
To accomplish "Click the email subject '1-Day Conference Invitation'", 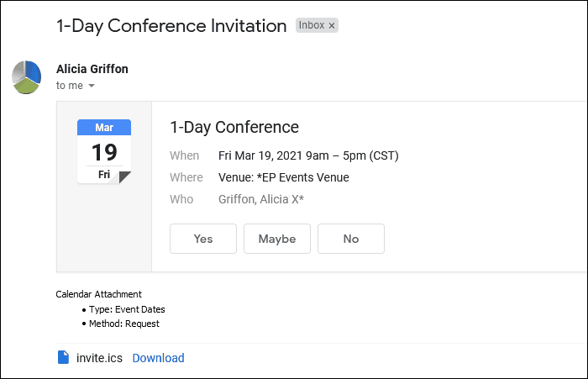I will [x=171, y=26].
